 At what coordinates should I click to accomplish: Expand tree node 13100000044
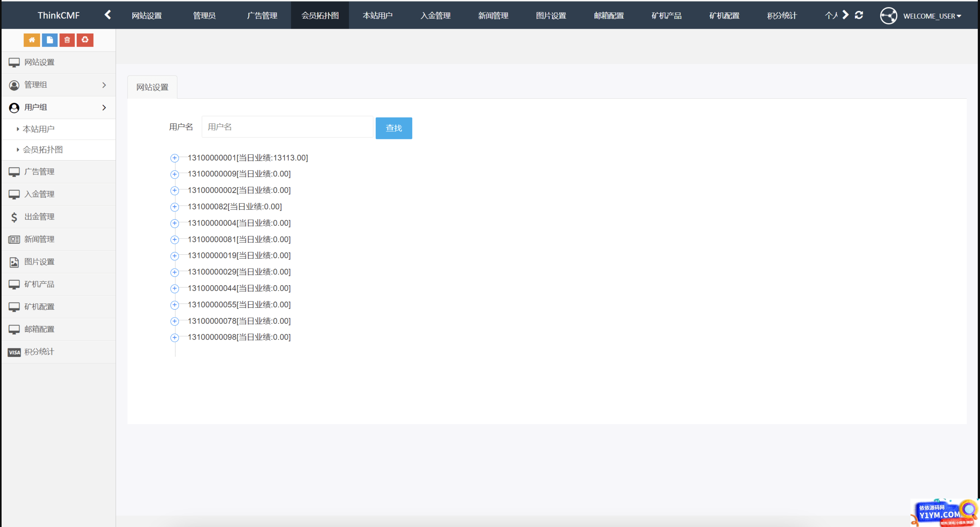point(175,288)
